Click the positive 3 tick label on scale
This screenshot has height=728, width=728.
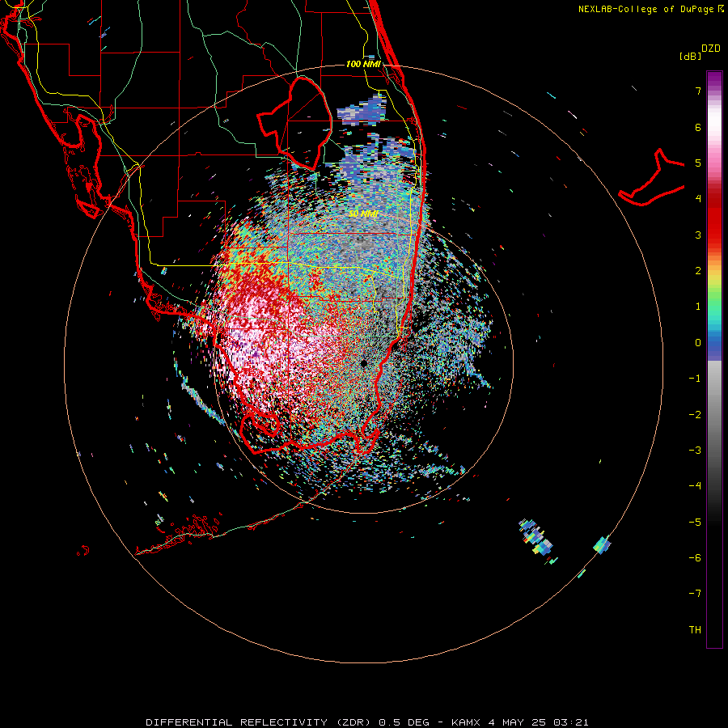[x=698, y=235]
